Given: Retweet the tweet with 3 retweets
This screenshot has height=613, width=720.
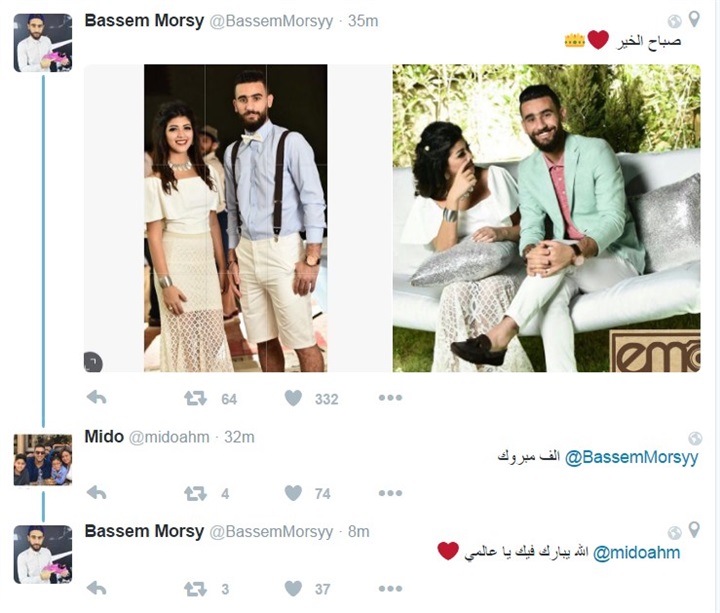Looking at the screenshot, I should tap(196, 589).
